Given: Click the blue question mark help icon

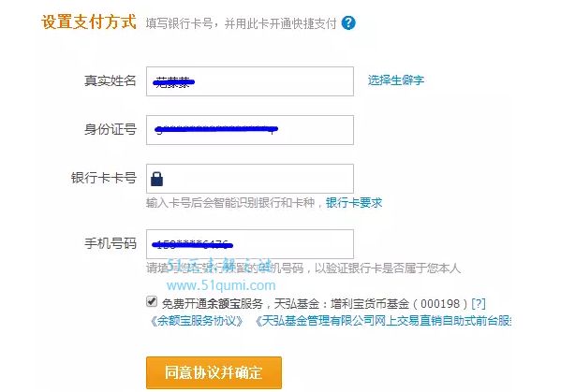Looking at the screenshot, I should [x=348, y=23].
